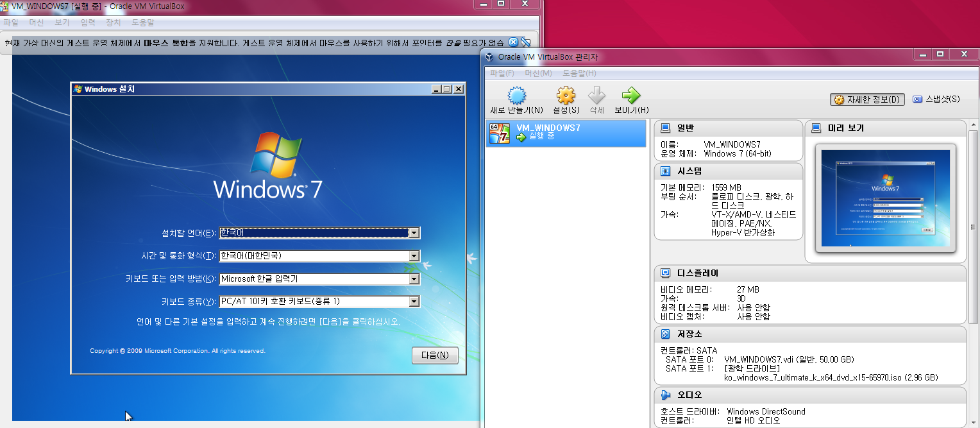Click the VM preview thumbnail
The width and height of the screenshot is (980, 428).
click(x=885, y=198)
